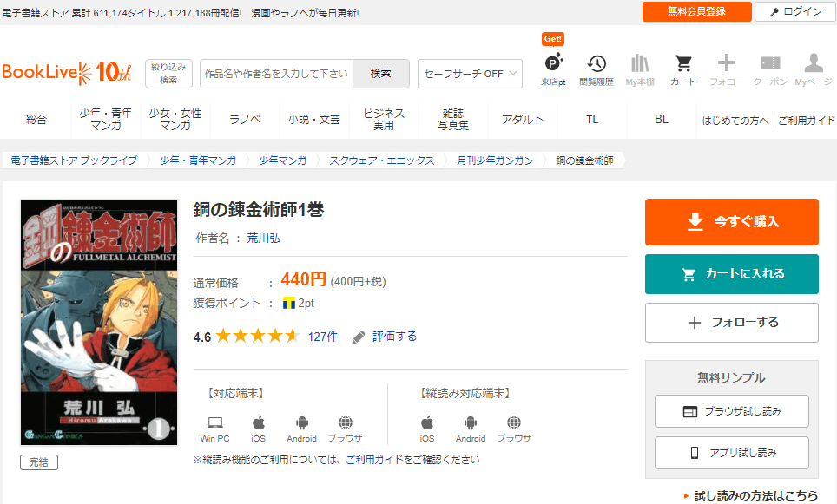
Task: Switch to the ラノベ category tab
Action: (x=245, y=120)
